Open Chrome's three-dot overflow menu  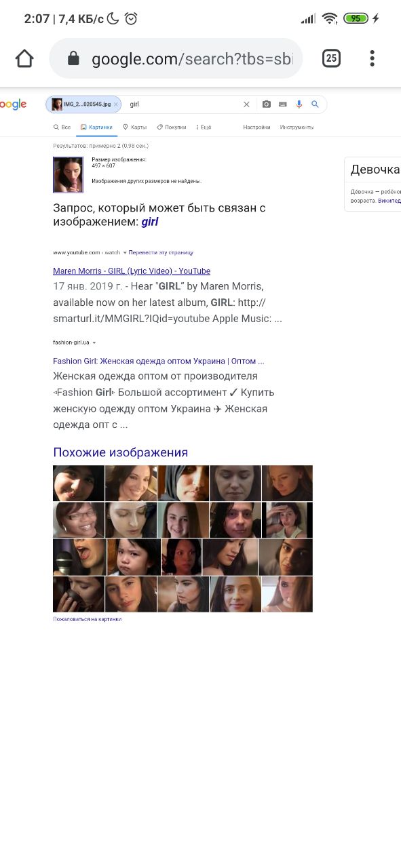[x=372, y=58]
